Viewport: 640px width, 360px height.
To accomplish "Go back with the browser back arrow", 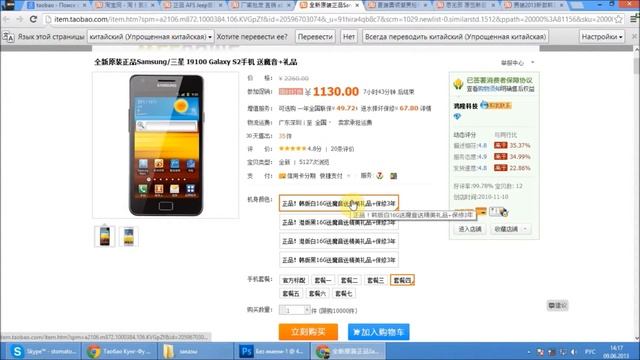I will (6, 19).
